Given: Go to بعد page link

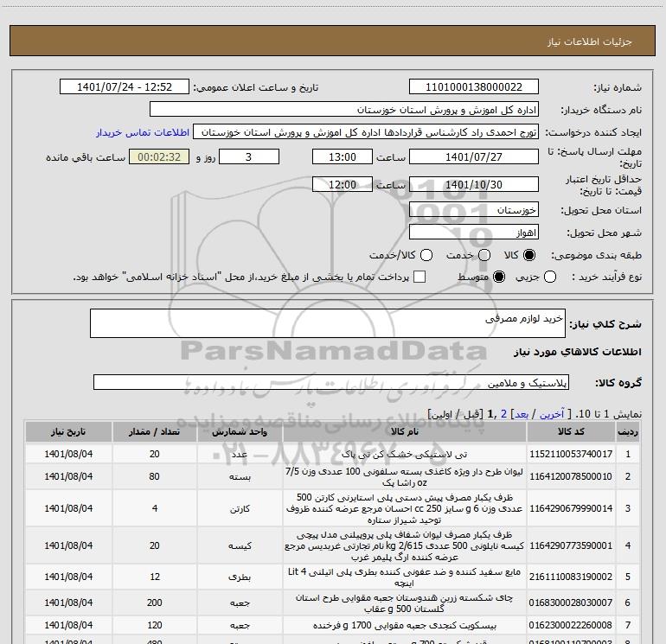Looking at the screenshot, I should 522,414.
